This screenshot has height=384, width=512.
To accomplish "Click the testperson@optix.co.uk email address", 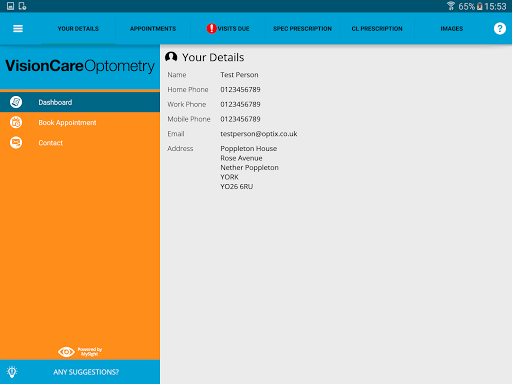I will point(259,134).
